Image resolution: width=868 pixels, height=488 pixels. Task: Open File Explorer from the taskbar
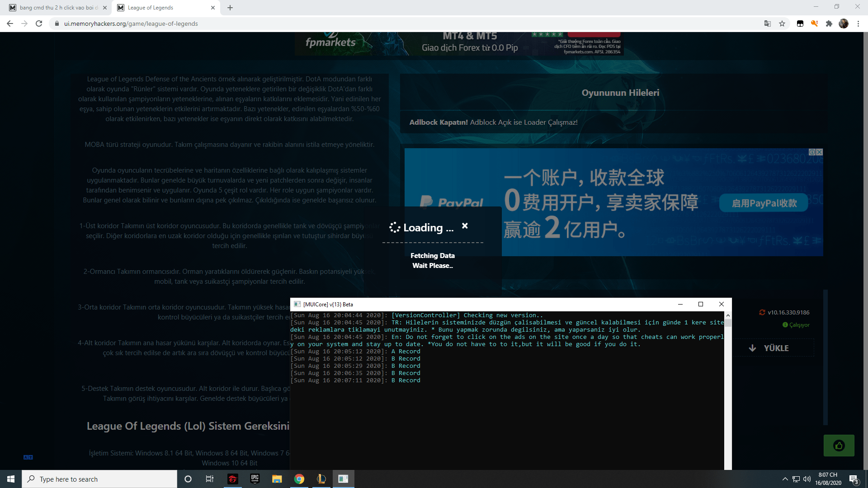277,479
